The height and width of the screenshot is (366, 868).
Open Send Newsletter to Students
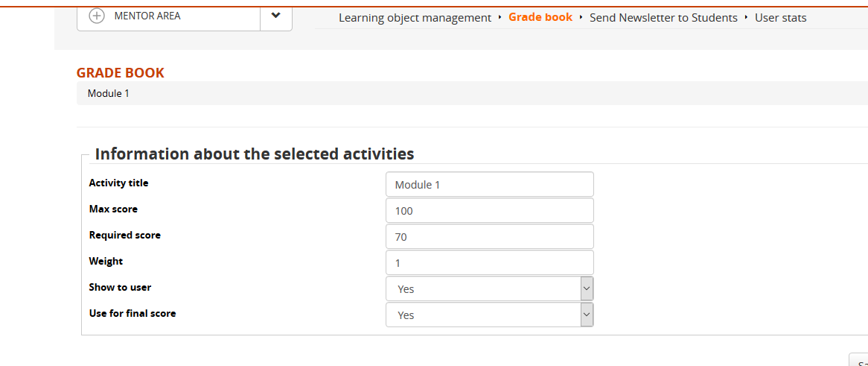(x=663, y=18)
